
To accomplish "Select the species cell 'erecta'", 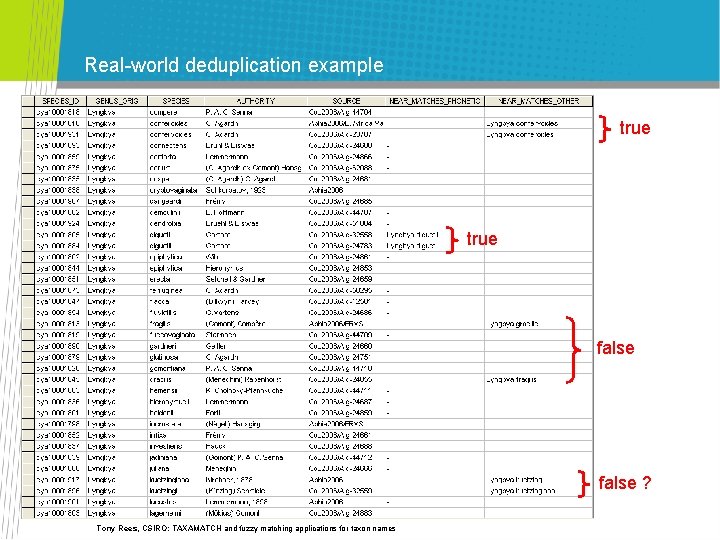I will pos(176,279).
